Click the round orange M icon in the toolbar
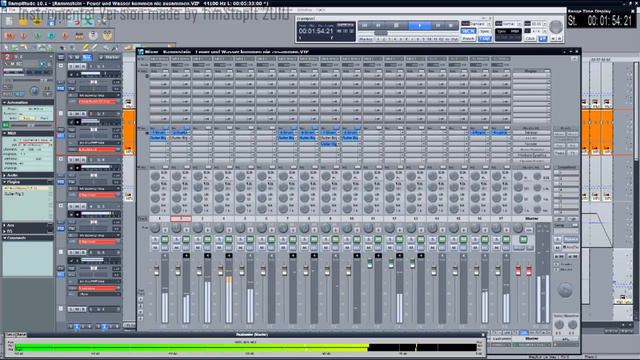Screen dimensions: 640x360 point(9,36)
